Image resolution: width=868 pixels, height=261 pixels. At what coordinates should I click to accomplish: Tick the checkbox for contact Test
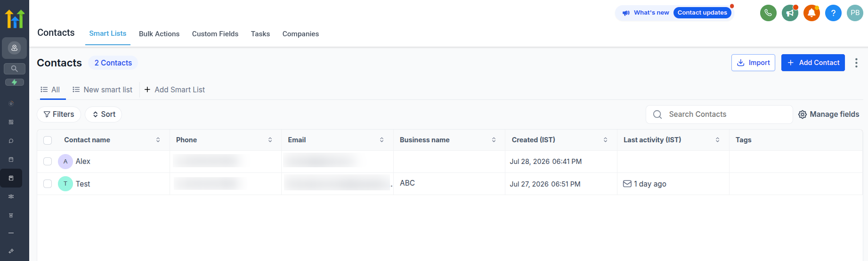point(48,184)
